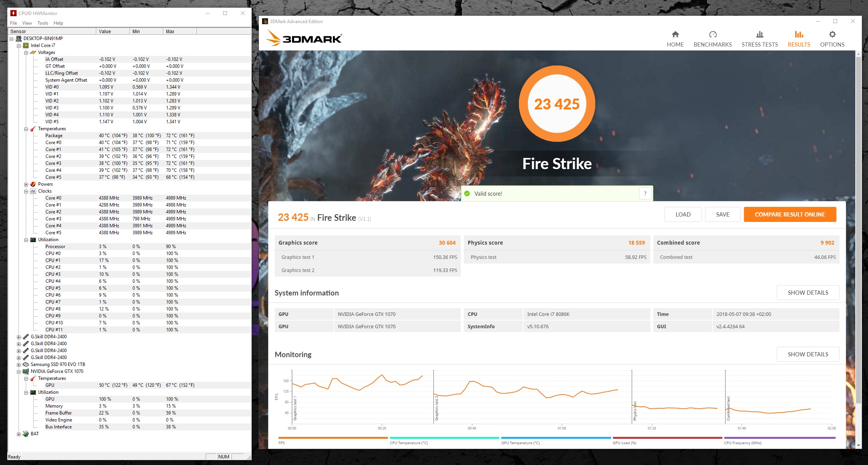
Task: Switch to the BENCHMARKS tab label
Action: (x=713, y=45)
